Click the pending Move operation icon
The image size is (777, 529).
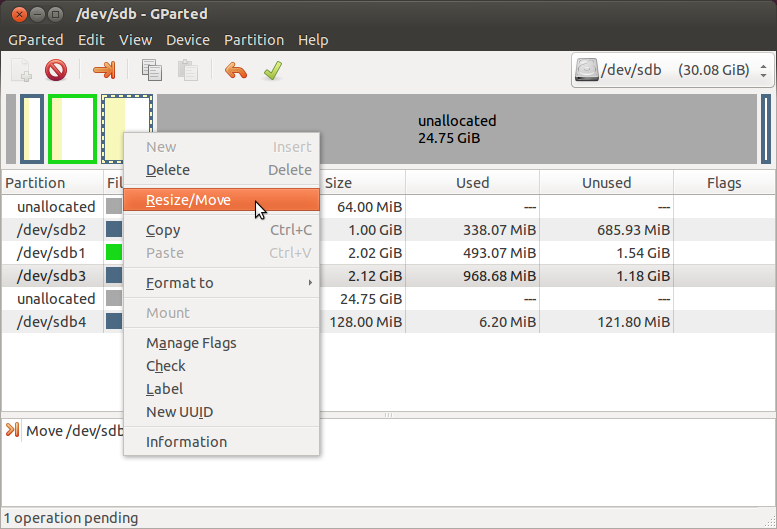point(12,430)
